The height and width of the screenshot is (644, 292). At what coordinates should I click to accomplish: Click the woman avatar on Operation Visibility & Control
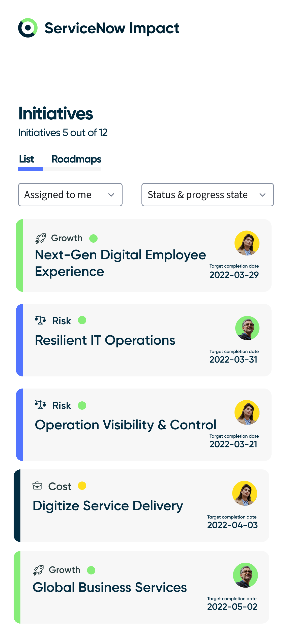click(x=247, y=412)
